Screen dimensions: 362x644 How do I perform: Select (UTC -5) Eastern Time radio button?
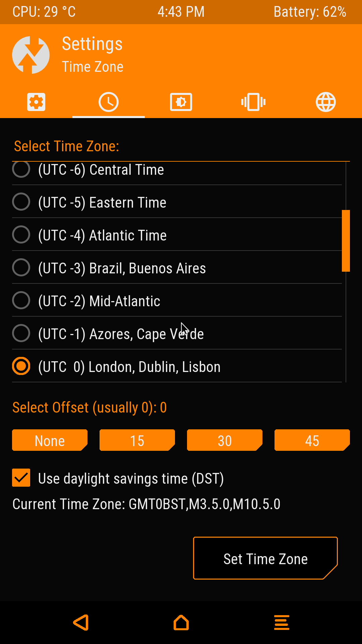coord(21,202)
